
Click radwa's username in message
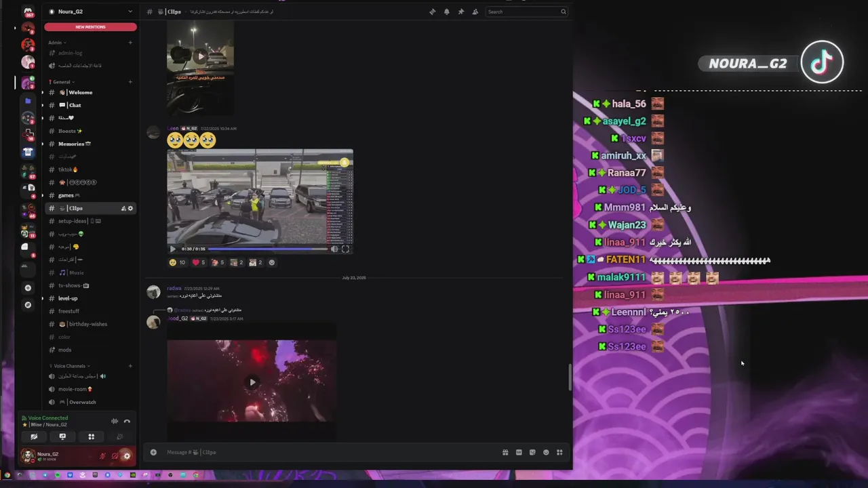click(x=174, y=288)
